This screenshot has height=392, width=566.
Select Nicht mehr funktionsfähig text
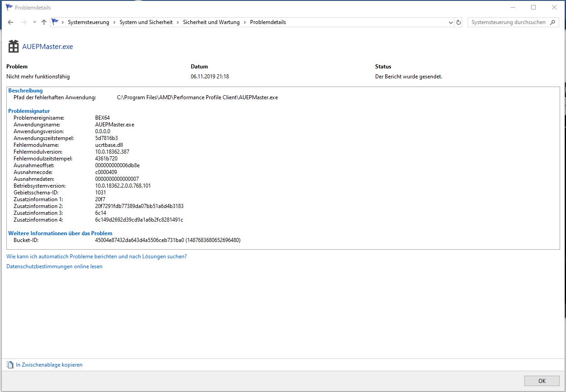38,77
